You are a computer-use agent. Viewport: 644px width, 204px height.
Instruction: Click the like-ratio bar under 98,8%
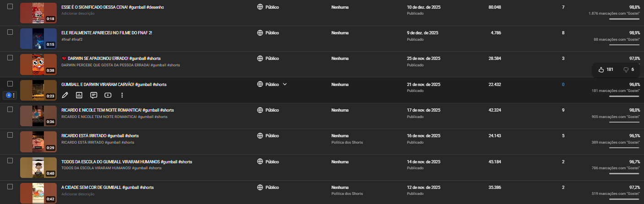(x=624, y=19)
